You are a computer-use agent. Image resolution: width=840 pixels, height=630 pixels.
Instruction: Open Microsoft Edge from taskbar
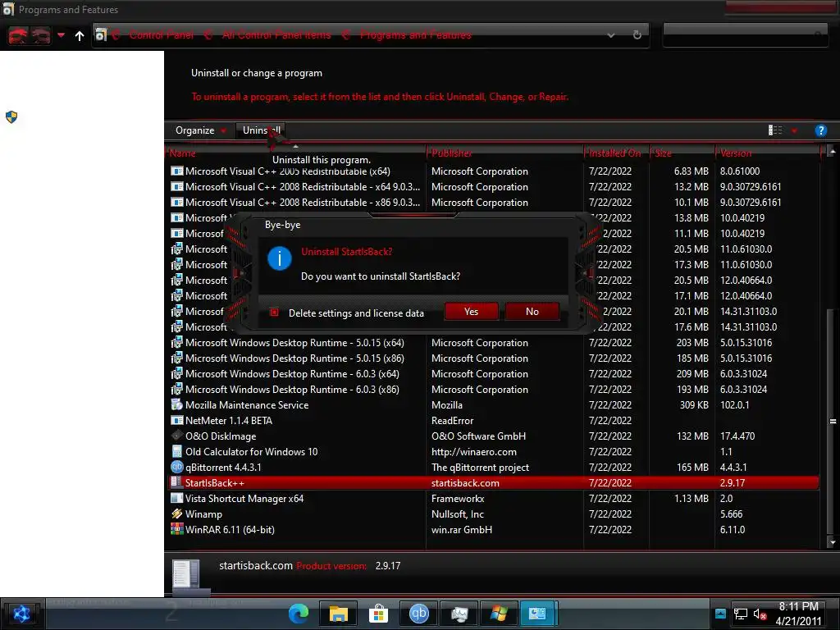299,614
